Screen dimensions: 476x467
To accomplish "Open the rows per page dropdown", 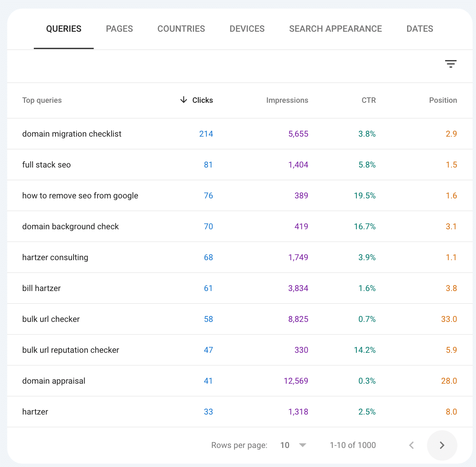I will pos(293,445).
